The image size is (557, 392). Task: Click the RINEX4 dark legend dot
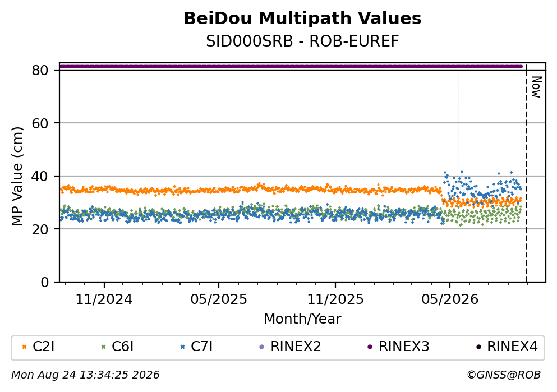[478, 347]
